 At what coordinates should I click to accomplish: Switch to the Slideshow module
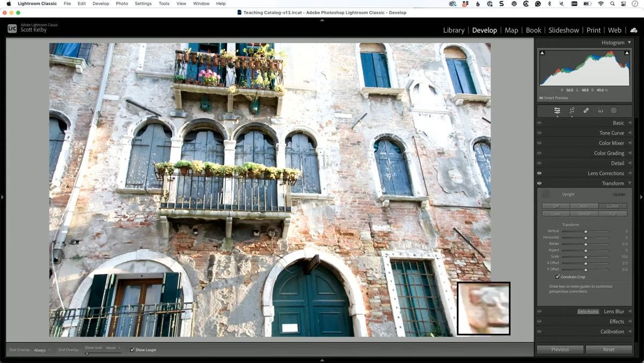tap(563, 30)
